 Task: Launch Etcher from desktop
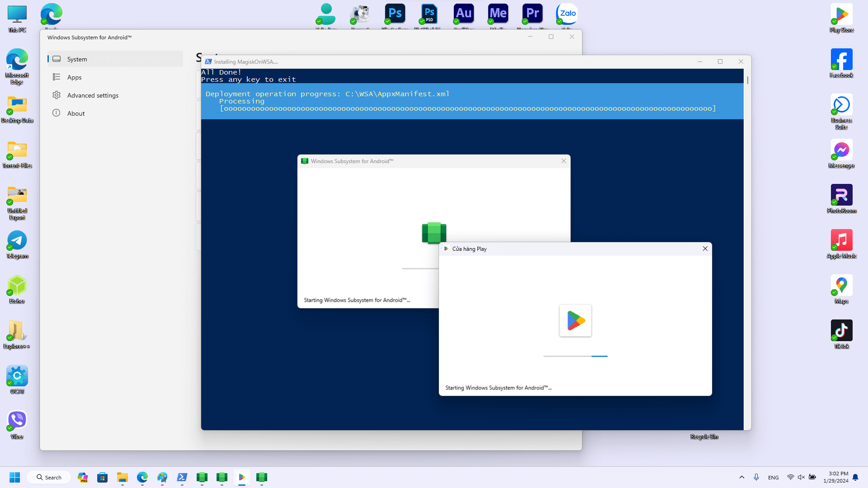pos(17,290)
